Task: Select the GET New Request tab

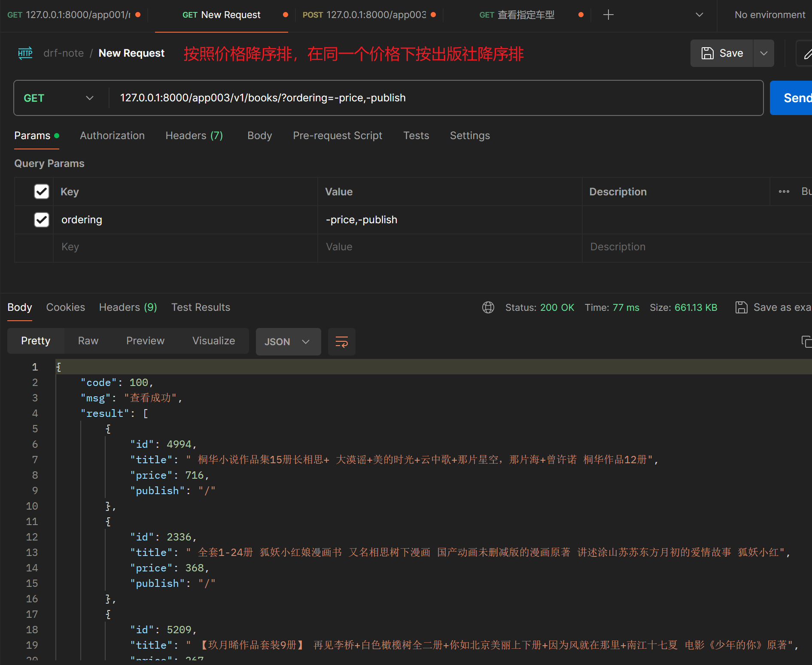Action: pyautogui.click(x=222, y=15)
